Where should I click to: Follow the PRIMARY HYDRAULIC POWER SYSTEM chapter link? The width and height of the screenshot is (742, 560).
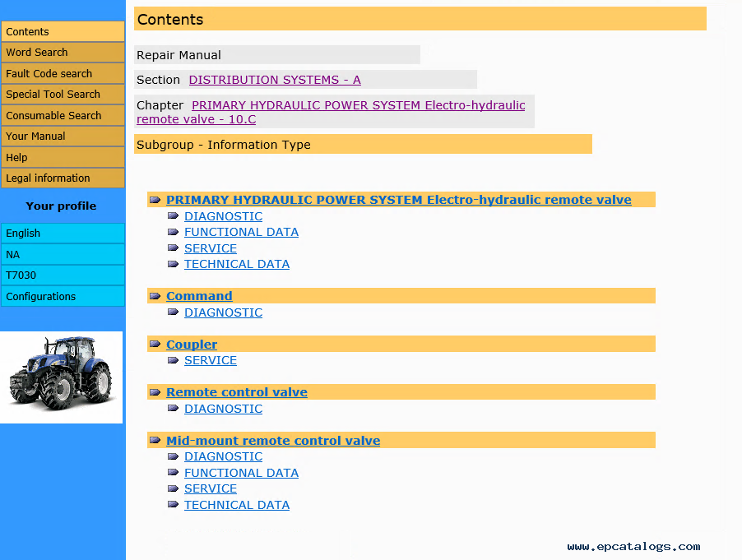tap(331, 112)
